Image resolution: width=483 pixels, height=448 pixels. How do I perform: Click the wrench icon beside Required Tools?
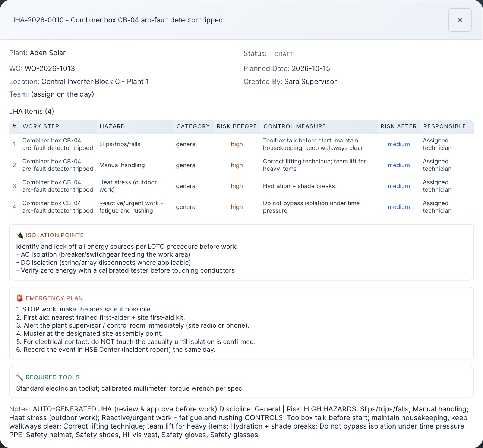point(20,377)
